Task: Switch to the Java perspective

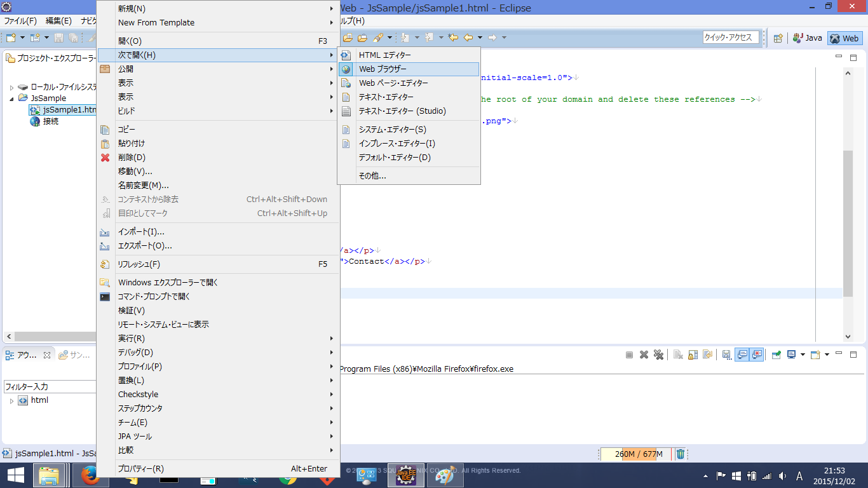Action: tap(807, 38)
